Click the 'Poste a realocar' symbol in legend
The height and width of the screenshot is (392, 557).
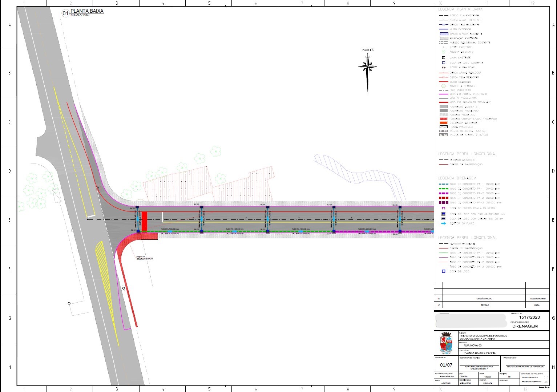pos(443,67)
